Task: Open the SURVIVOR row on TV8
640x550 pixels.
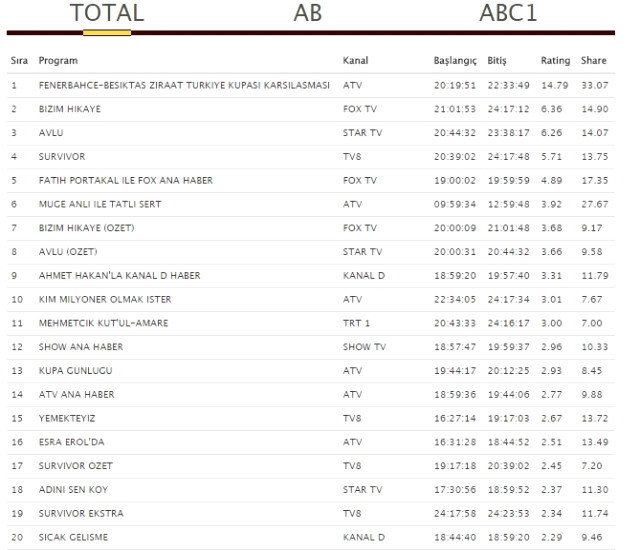Action: point(311,157)
